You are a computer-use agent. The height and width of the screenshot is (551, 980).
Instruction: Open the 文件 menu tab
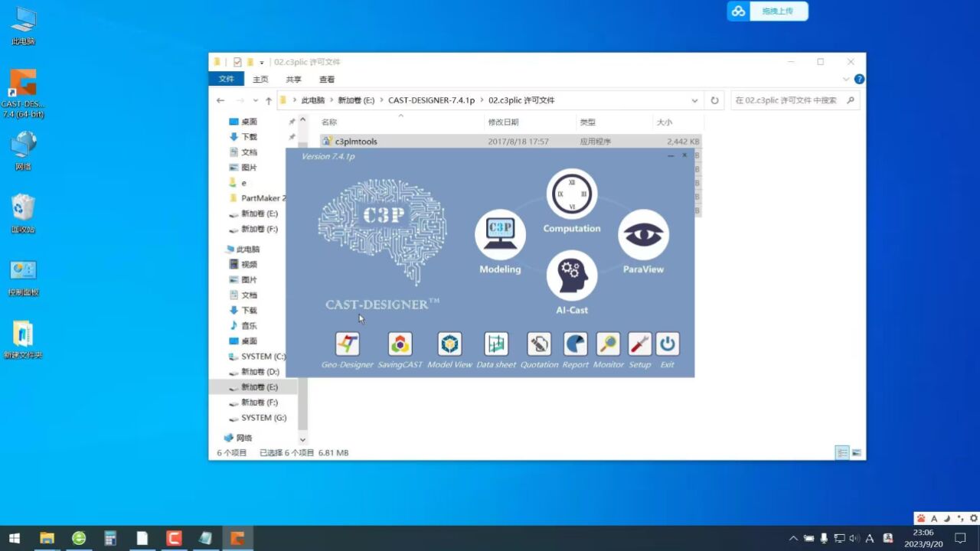tap(226, 80)
